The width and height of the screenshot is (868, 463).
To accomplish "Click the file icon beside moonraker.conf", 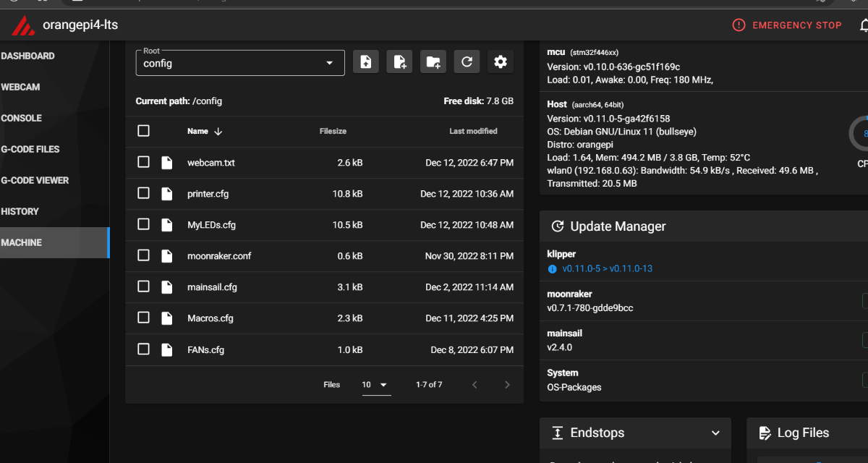I will pos(167,256).
